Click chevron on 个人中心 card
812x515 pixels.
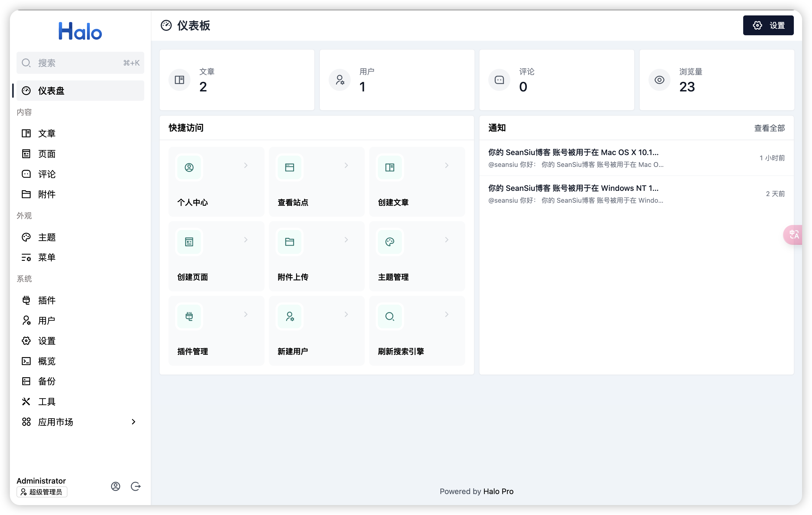(246, 165)
